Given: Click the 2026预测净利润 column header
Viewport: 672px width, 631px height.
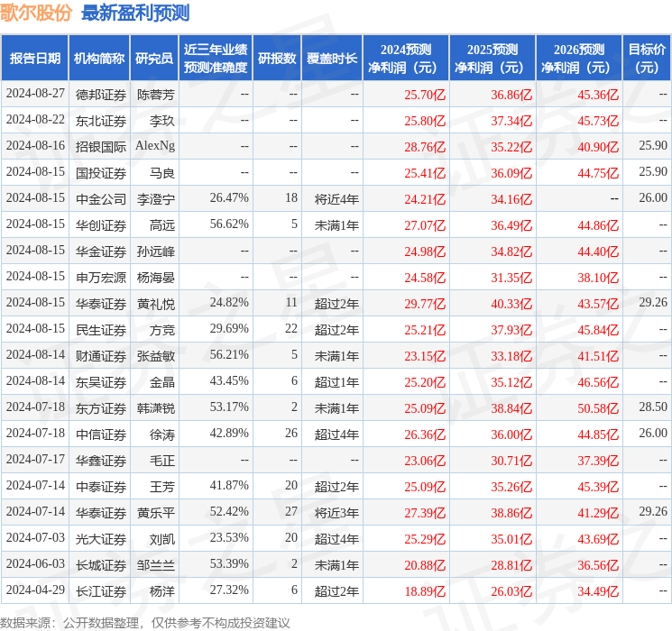Looking at the screenshot, I should tap(579, 59).
